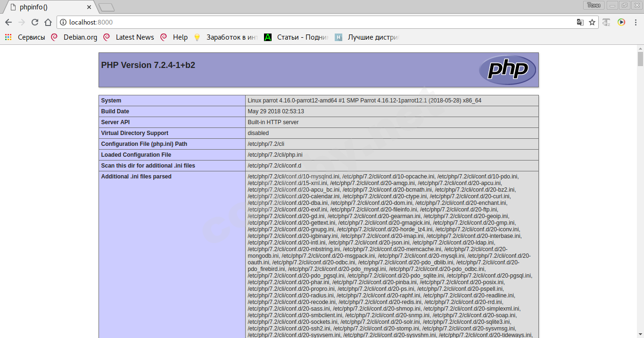
Task: Open the Сервисы apps shortcut
Action: click(25, 37)
